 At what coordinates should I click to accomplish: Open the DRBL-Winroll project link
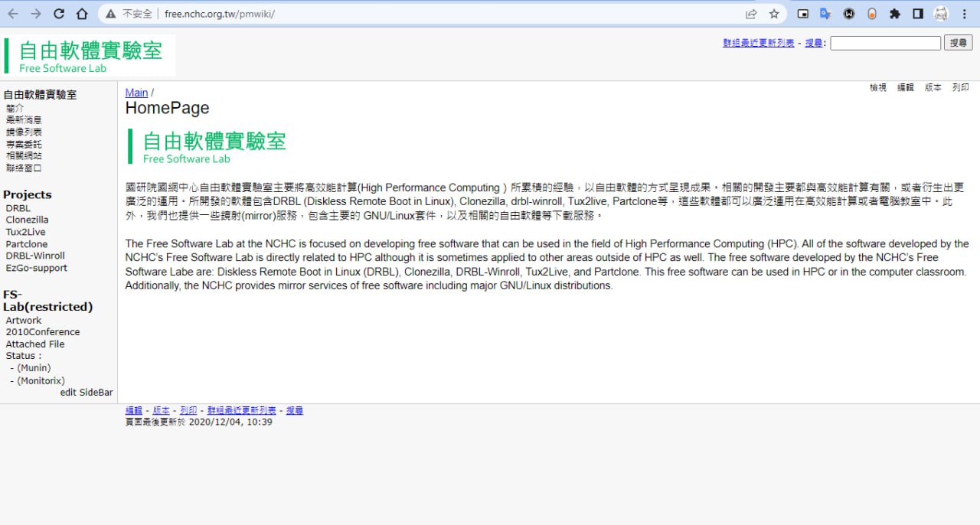point(35,256)
